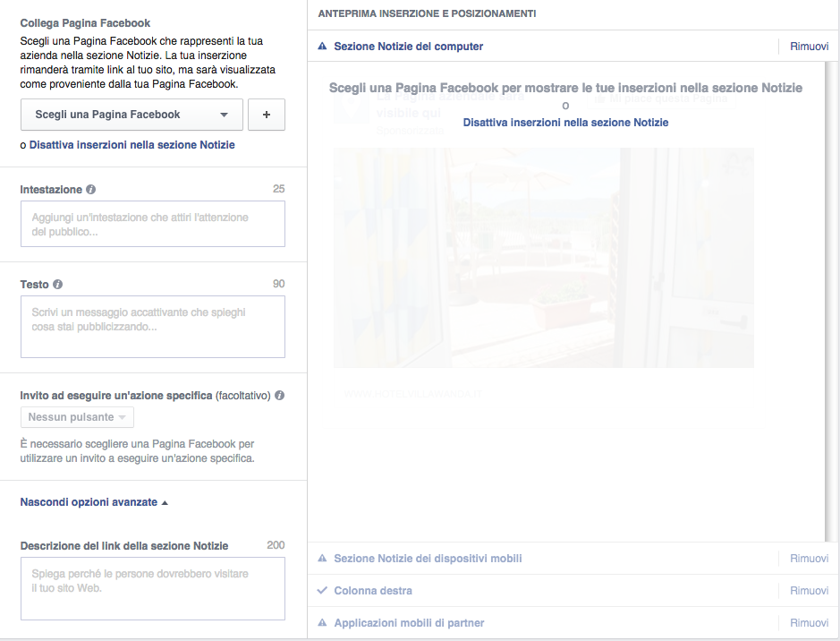Remove the Colonna destra placement
This screenshot has height=641, width=840.
809,591
